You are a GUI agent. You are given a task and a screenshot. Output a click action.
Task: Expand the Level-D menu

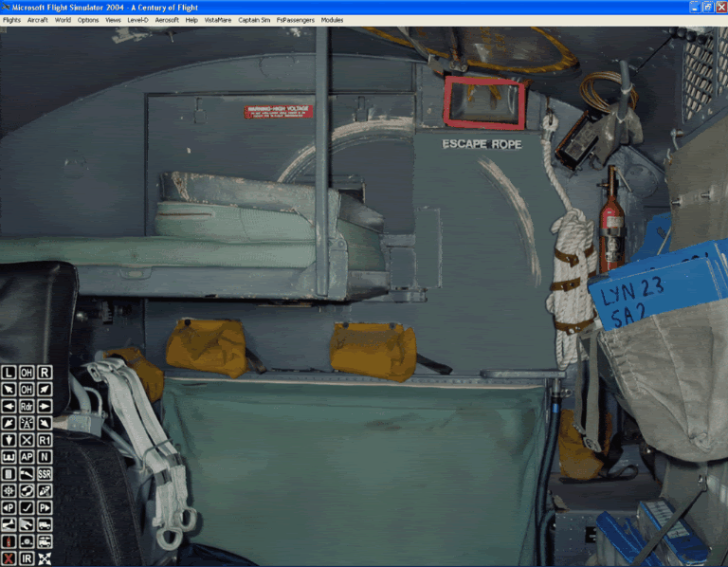point(137,20)
